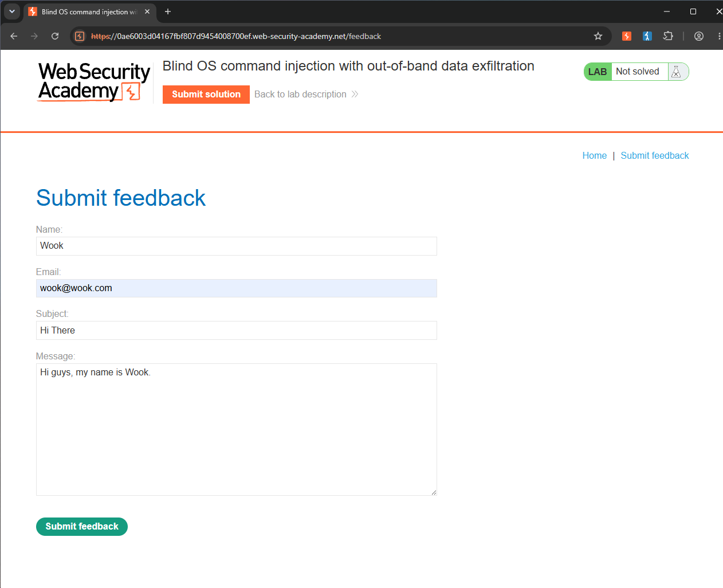Click the browser back arrow icon
The height and width of the screenshot is (588, 723).
coord(14,36)
